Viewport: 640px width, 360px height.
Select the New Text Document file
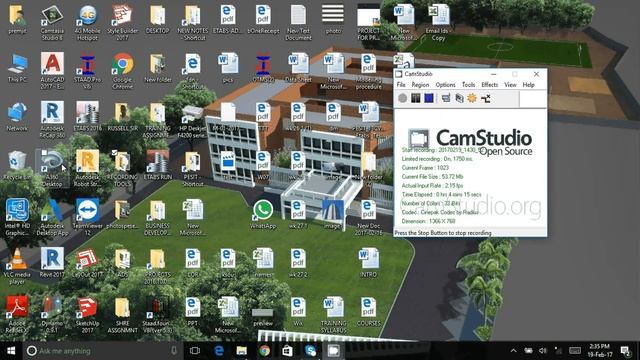298,22
